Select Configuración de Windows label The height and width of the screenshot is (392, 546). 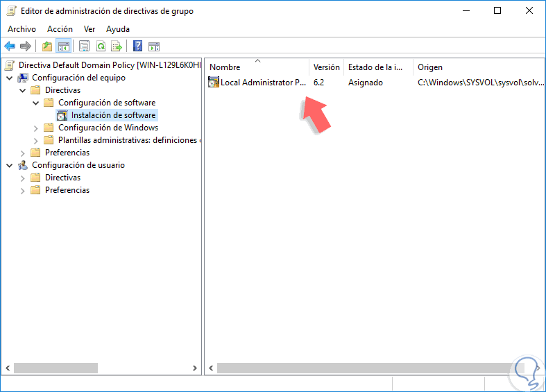click(x=108, y=128)
